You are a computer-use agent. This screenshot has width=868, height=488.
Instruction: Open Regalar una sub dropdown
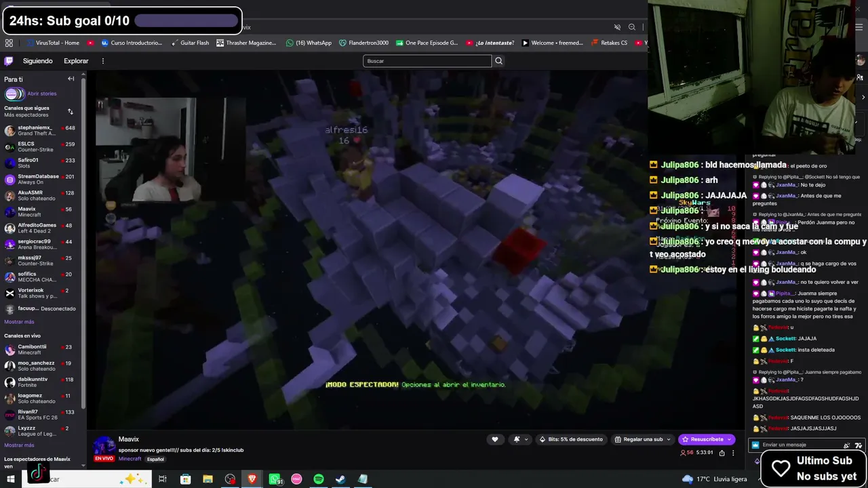coord(643,439)
